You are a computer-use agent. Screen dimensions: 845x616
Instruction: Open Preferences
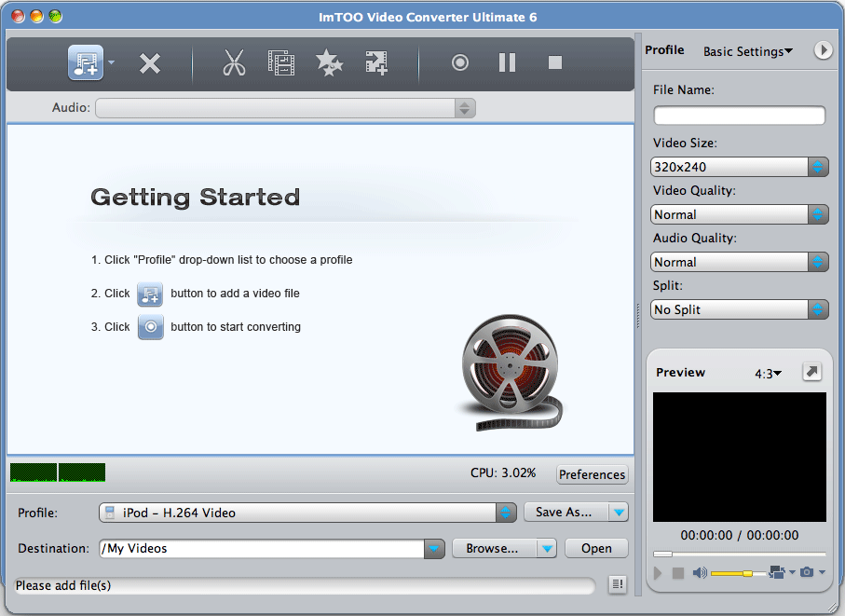pyautogui.click(x=592, y=474)
